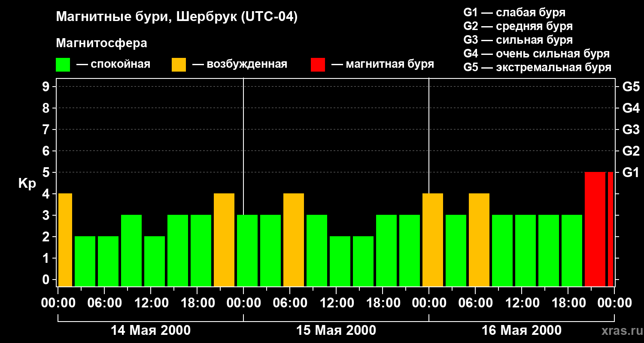Click the '00:00' label starting 15 Мая
The image size is (644, 343).
coord(243,303)
